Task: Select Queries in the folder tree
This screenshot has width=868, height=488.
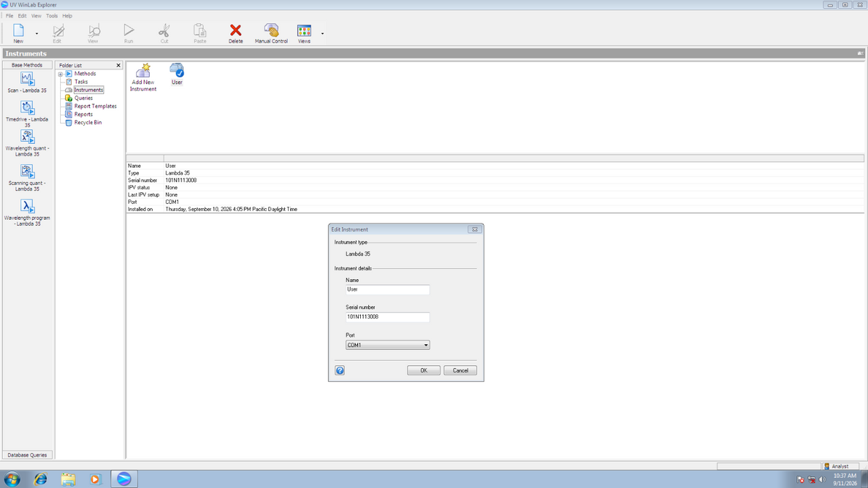Action: coord(84,98)
